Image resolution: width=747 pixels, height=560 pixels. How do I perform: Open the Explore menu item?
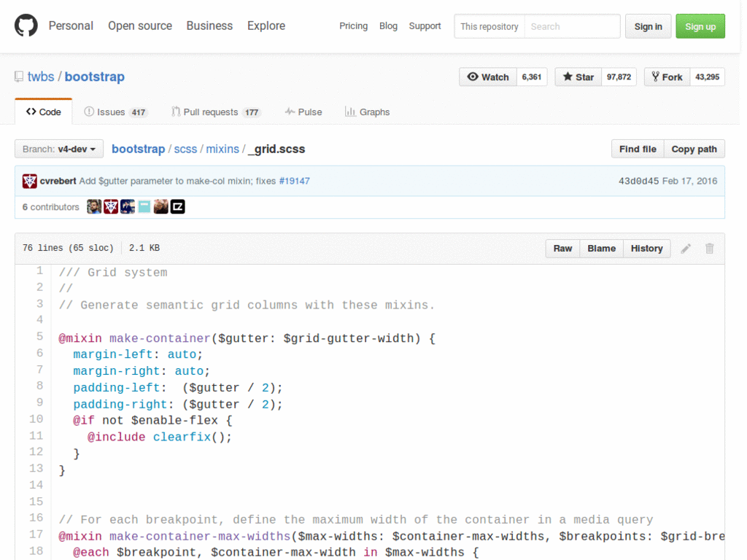point(266,26)
